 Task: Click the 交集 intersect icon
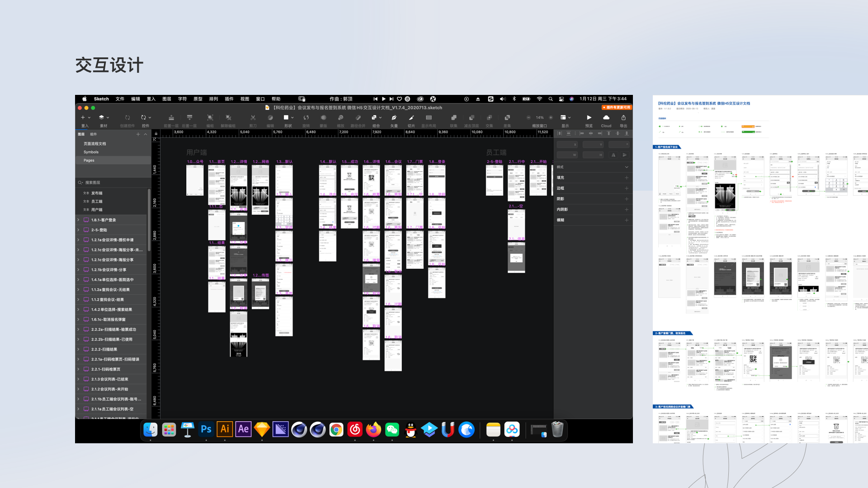(x=489, y=117)
